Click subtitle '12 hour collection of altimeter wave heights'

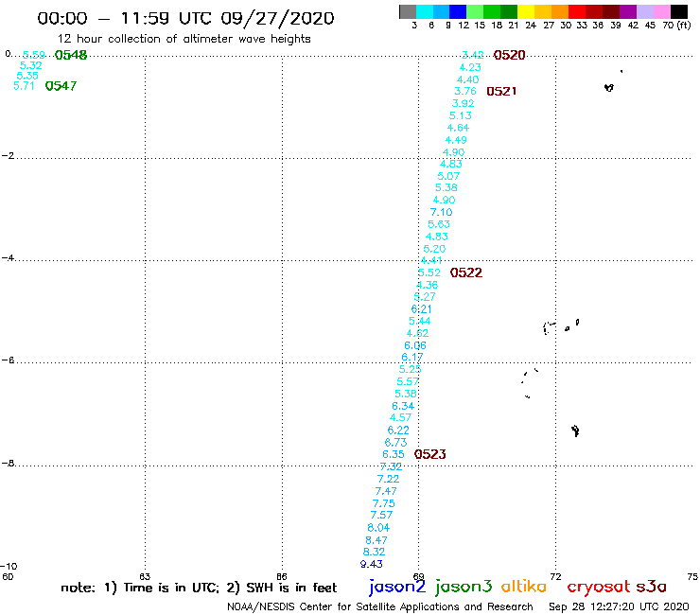click(x=184, y=39)
